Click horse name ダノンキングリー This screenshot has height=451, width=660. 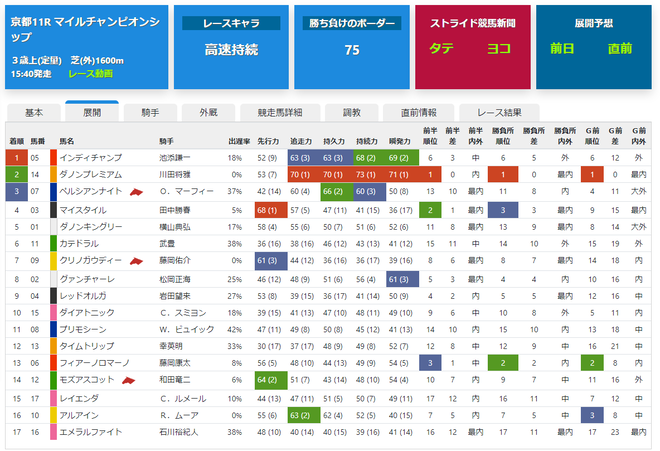coord(90,227)
